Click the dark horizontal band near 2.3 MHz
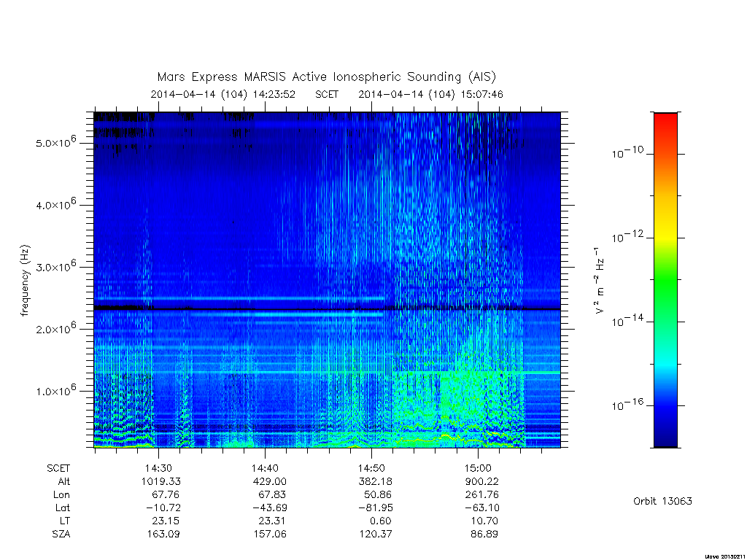The width and height of the screenshot is (747, 560). coord(328,308)
